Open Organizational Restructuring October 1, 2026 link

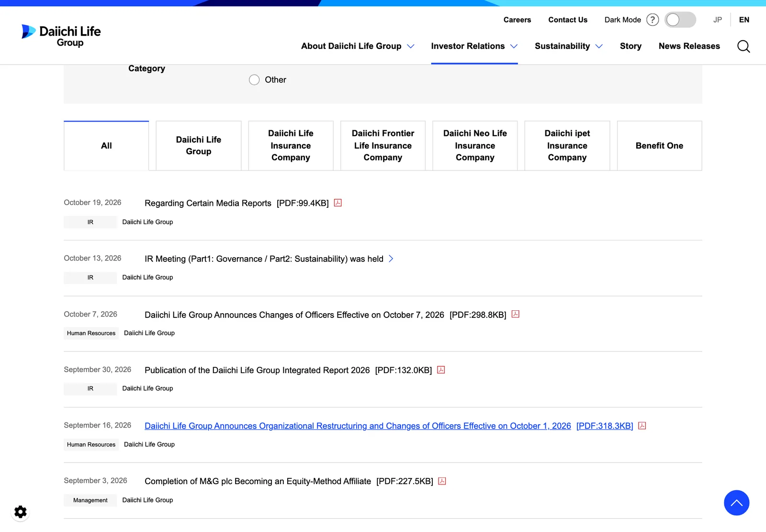(x=389, y=426)
